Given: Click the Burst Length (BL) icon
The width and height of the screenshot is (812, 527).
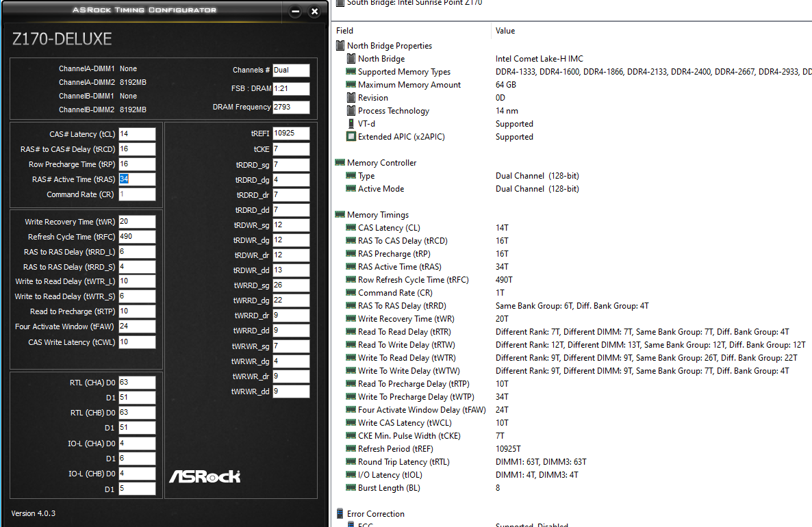Looking at the screenshot, I should [x=351, y=488].
